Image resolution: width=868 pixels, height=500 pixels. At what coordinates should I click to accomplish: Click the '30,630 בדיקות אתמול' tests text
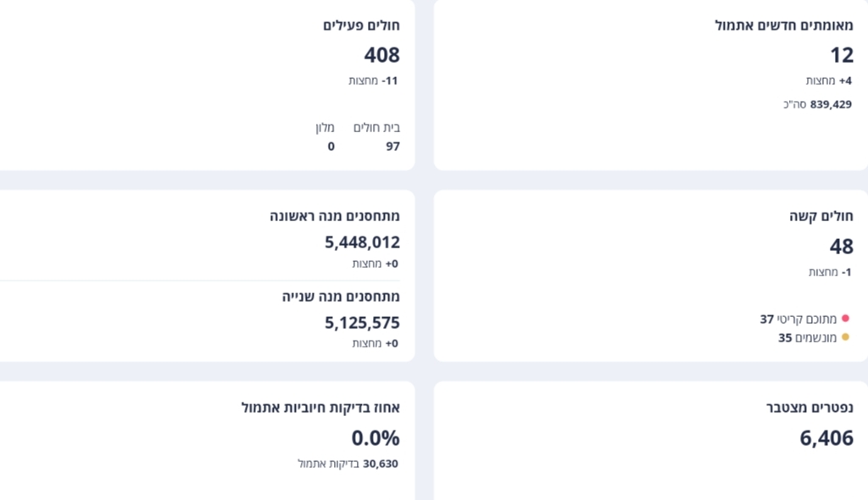[x=348, y=464]
